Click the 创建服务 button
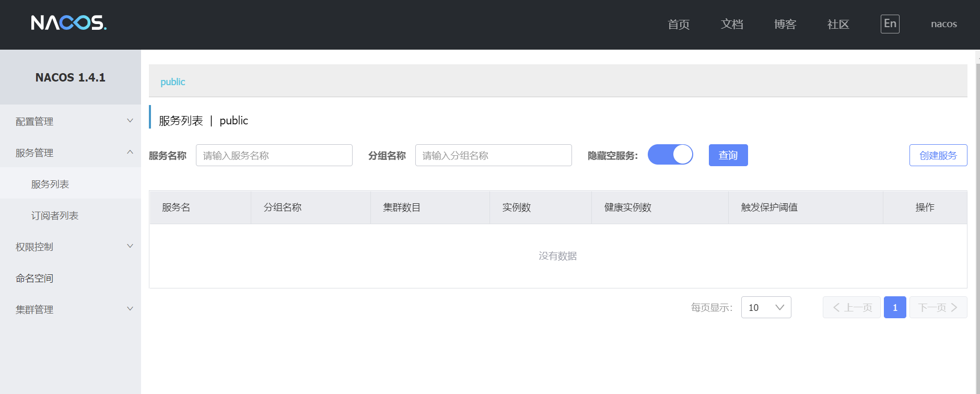The width and height of the screenshot is (980, 394). pos(938,155)
